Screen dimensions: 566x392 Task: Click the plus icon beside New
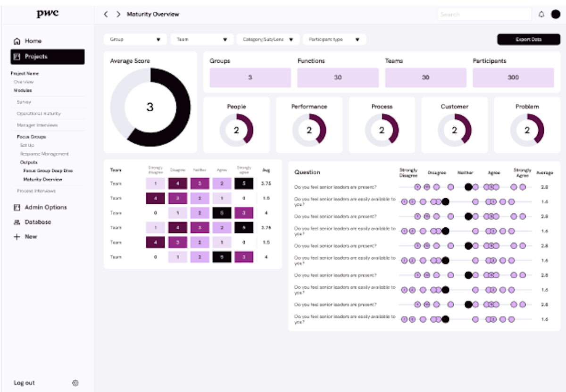[17, 237]
